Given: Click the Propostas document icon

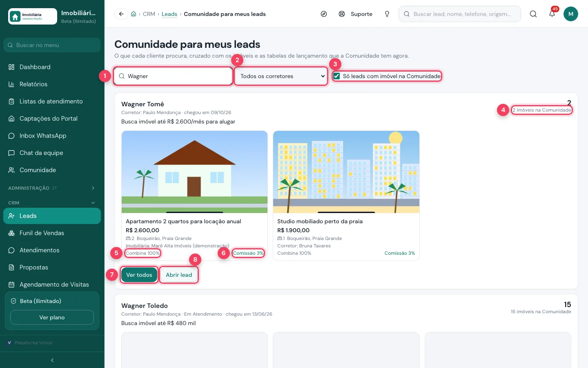Looking at the screenshot, I should click(x=11, y=267).
